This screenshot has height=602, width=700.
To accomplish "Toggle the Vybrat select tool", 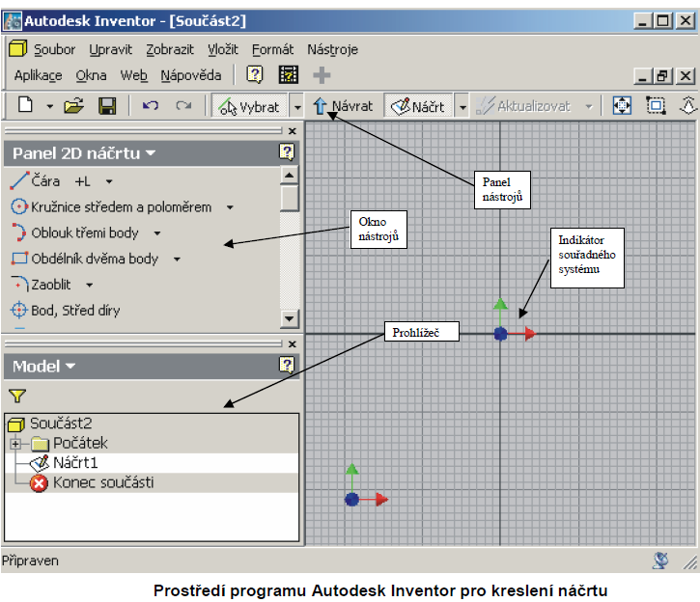I will click(249, 106).
